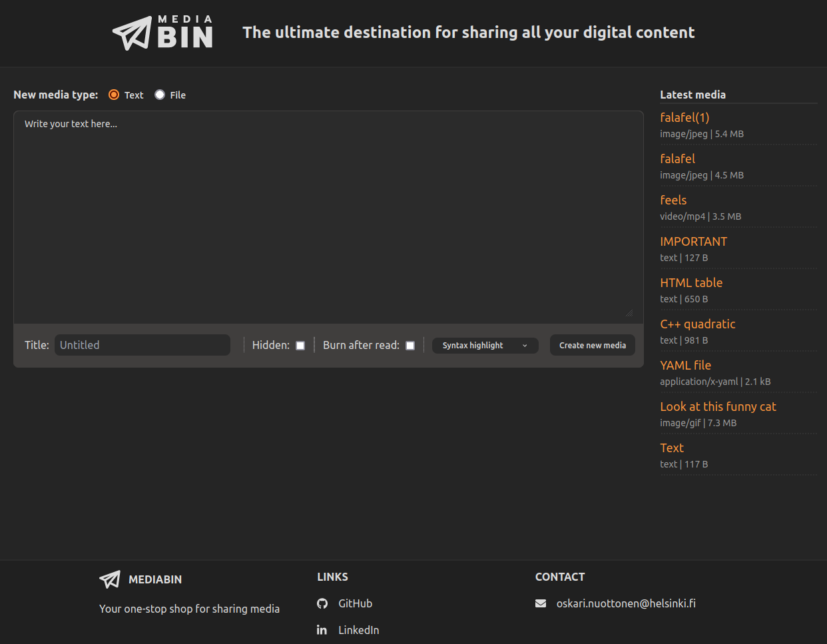Enable the Burn after read checkbox
The width and height of the screenshot is (827, 644).
410,345
